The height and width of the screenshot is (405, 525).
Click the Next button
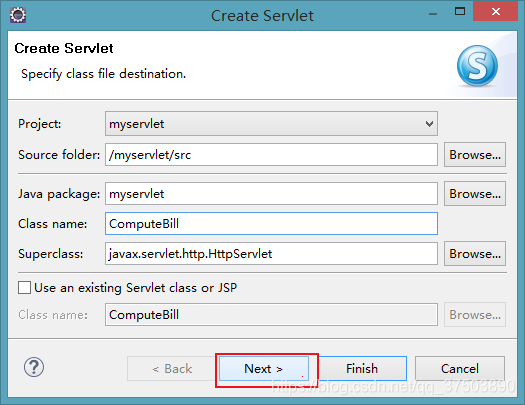click(x=264, y=369)
